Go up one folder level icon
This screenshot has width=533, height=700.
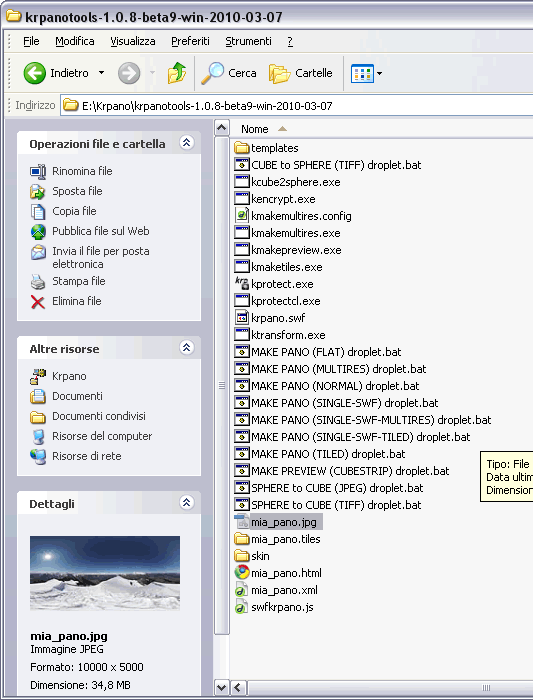tap(177, 73)
